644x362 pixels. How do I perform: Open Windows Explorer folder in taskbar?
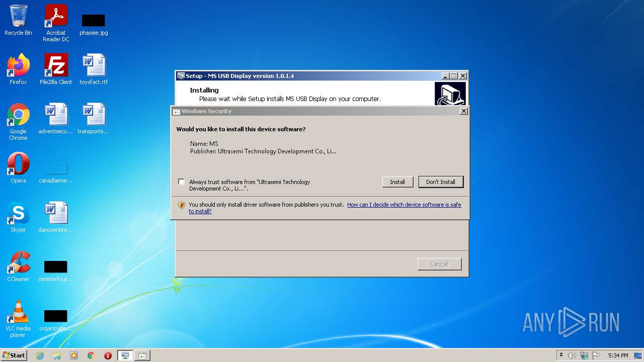click(57, 355)
